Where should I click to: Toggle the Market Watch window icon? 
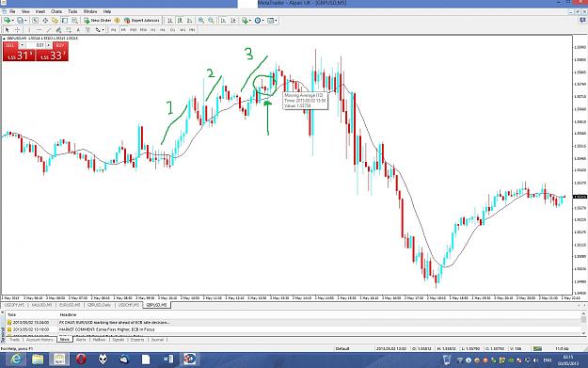[35, 21]
